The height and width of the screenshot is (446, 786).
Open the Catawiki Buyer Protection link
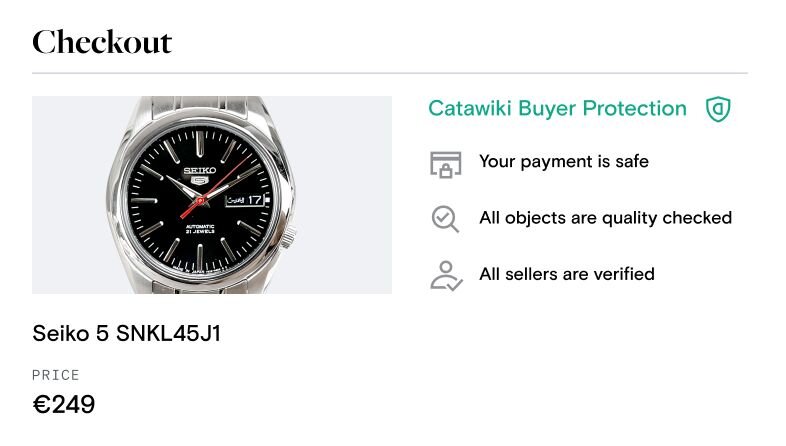pos(557,109)
